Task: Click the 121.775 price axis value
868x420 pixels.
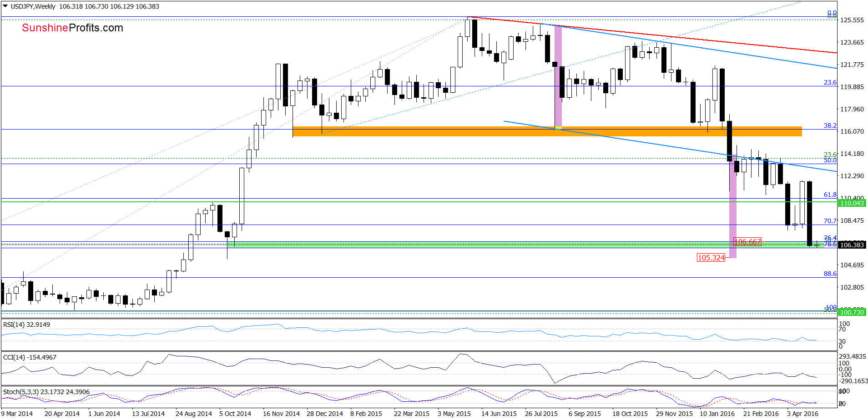Action: pyautogui.click(x=852, y=65)
